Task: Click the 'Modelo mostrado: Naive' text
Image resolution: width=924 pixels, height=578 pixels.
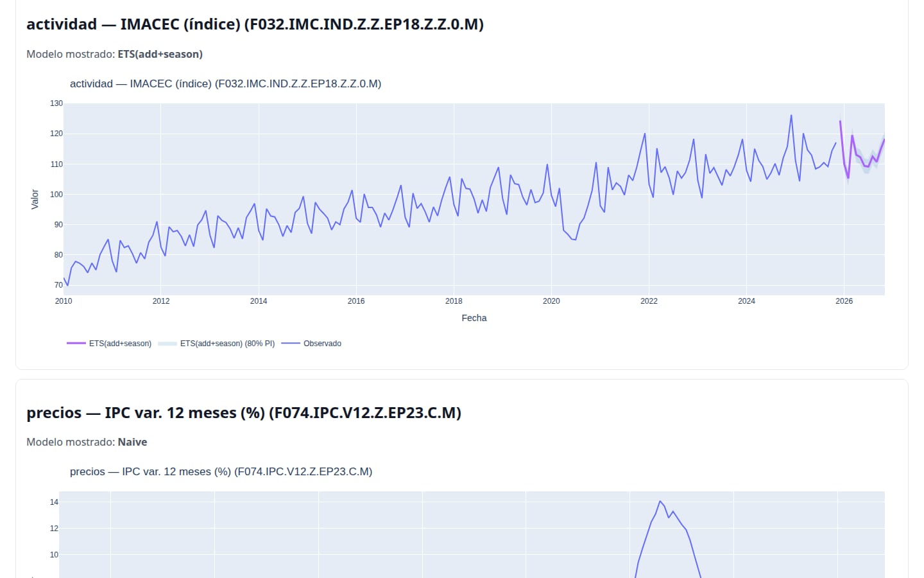Action: click(x=87, y=442)
